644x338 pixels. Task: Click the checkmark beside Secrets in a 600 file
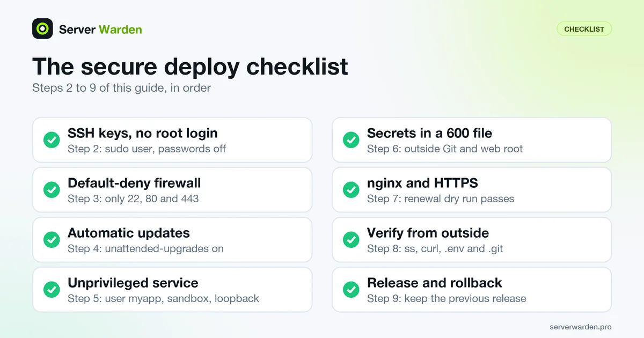click(351, 140)
